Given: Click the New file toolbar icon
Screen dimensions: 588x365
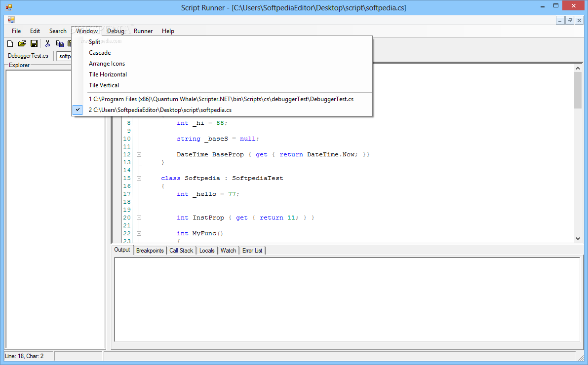Looking at the screenshot, I should (x=10, y=43).
